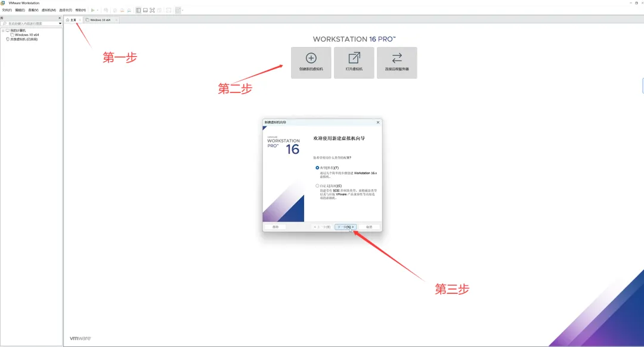Open the library search filter dropdown arrow

60,23
